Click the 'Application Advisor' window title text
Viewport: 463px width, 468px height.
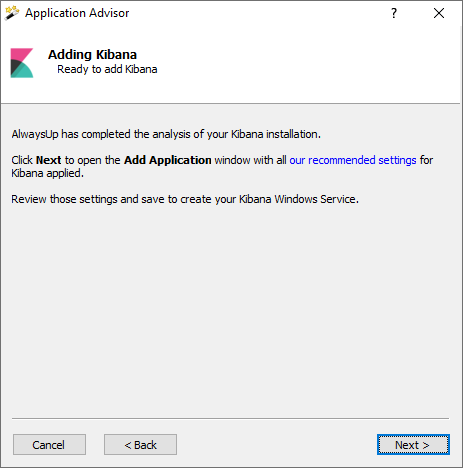(x=77, y=13)
